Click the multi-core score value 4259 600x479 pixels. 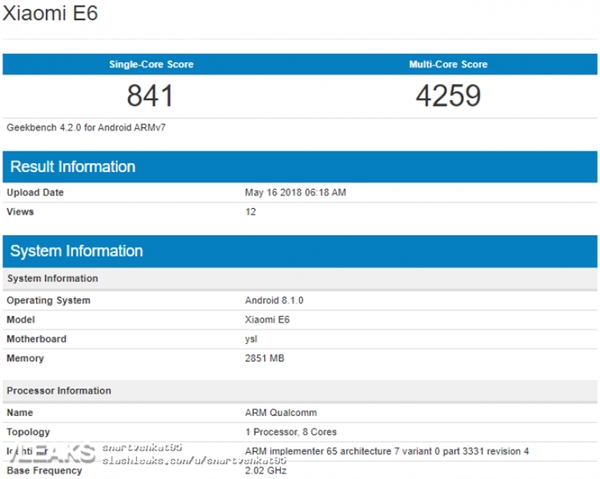448,96
